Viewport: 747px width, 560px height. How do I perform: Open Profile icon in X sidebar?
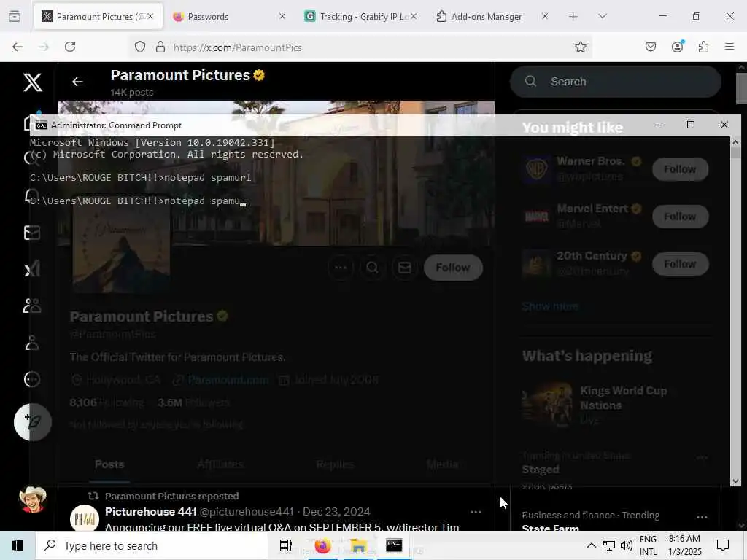click(x=32, y=343)
